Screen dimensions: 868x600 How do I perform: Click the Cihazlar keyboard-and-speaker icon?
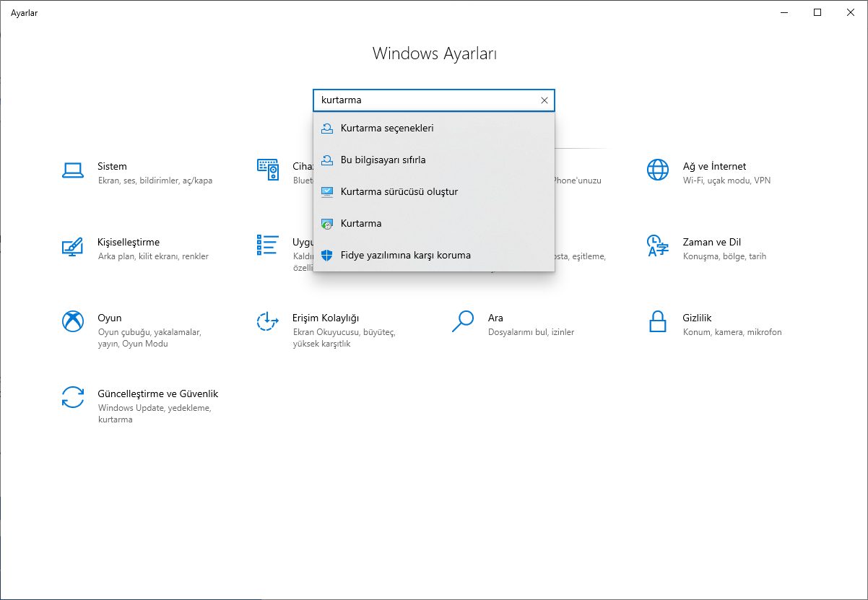pos(268,170)
